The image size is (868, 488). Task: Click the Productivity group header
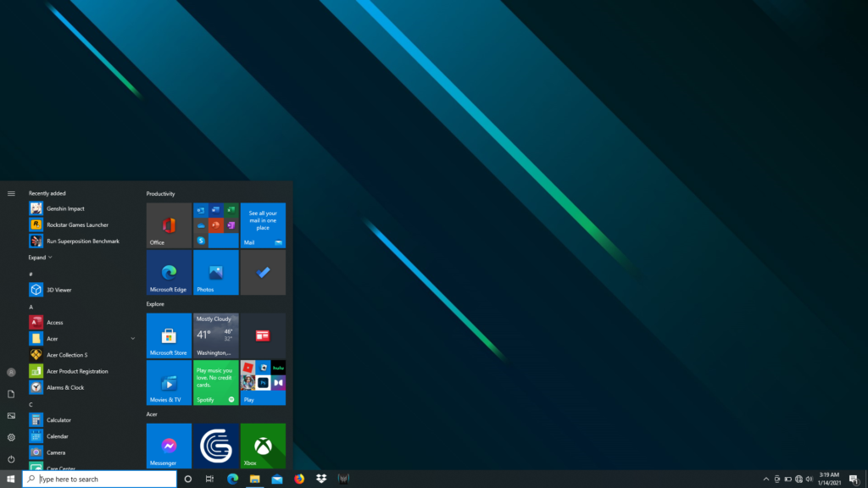(x=160, y=194)
